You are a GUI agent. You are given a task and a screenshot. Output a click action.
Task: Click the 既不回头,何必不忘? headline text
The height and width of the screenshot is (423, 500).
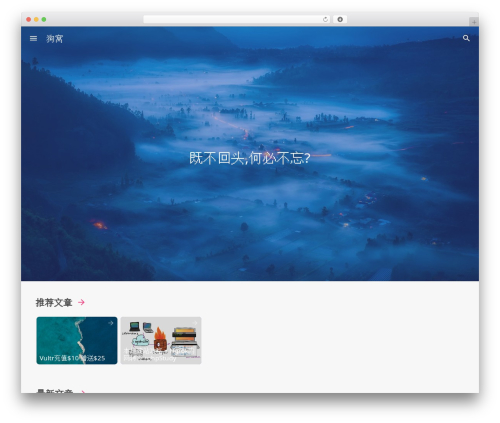click(x=250, y=158)
